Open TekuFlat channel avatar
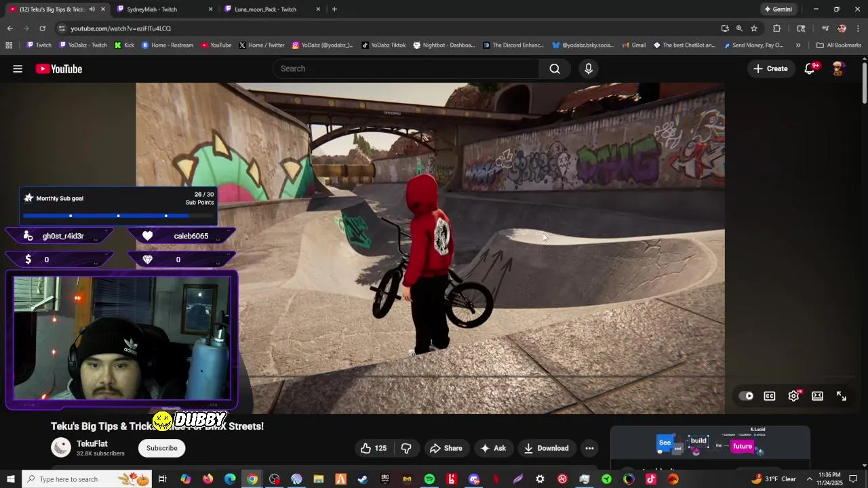868x488 pixels. tap(61, 447)
